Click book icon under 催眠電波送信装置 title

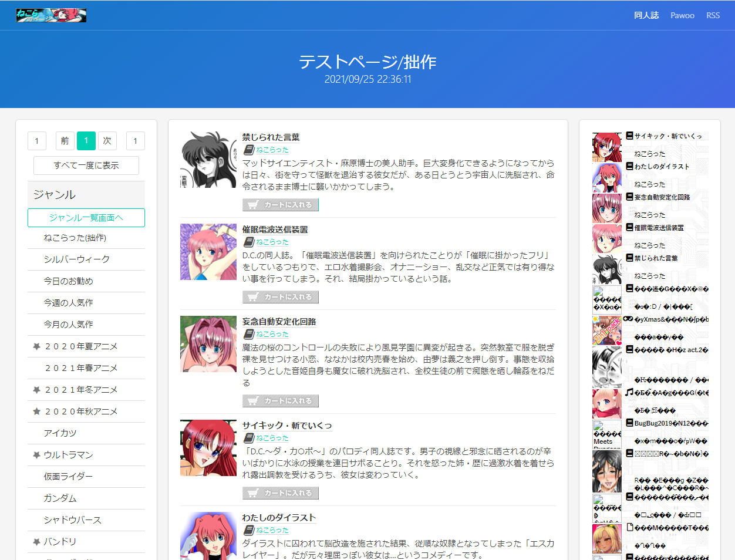(x=249, y=242)
